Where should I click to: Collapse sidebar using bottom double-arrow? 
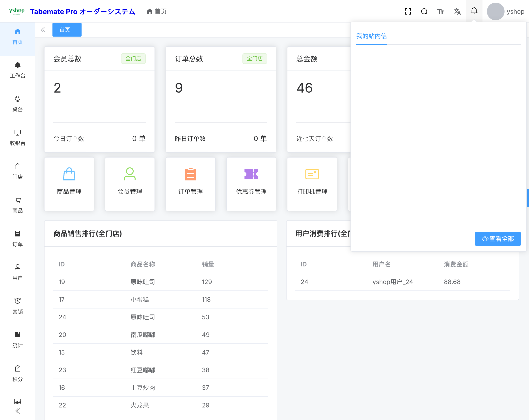click(17, 411)
